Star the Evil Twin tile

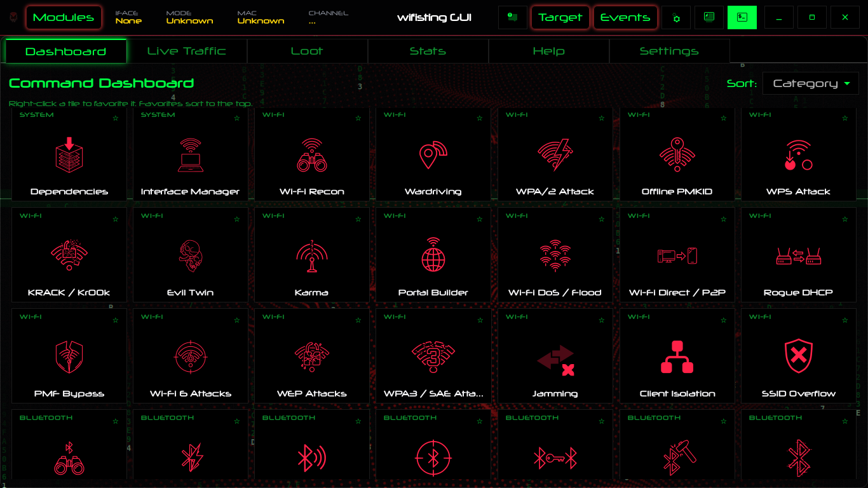tap(237, 219)
